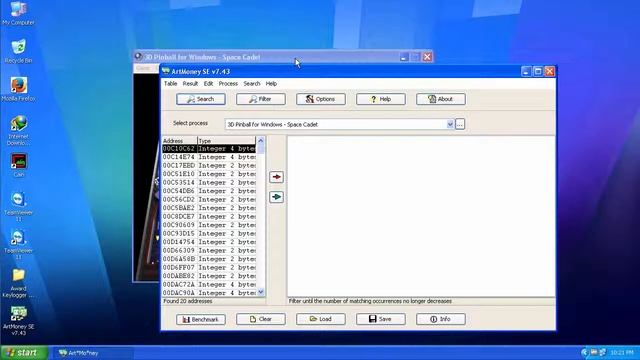Screen dimensions: 640x360
Task: Click the Info button
Action: pos(441,319)
